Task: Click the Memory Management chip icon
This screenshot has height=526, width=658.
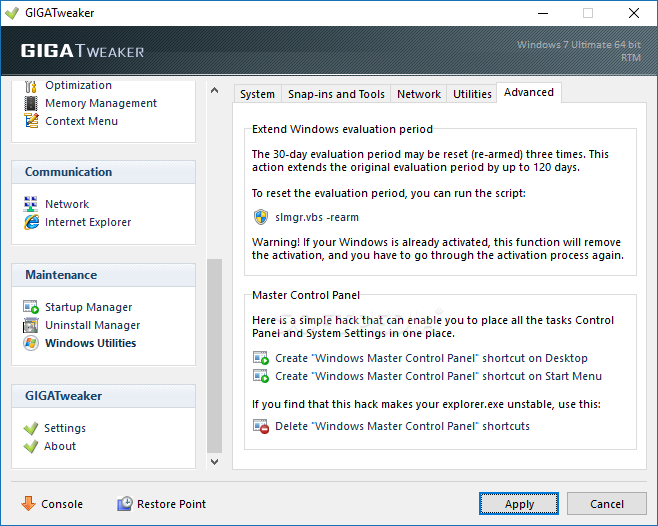Action: (x=31, y=103)
